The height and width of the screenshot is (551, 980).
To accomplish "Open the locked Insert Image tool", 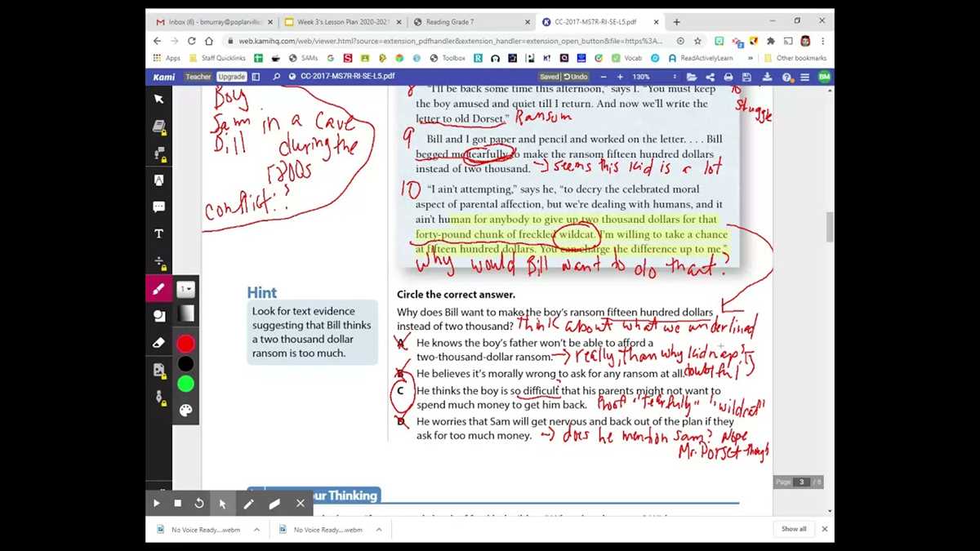I will click(158, 370).
